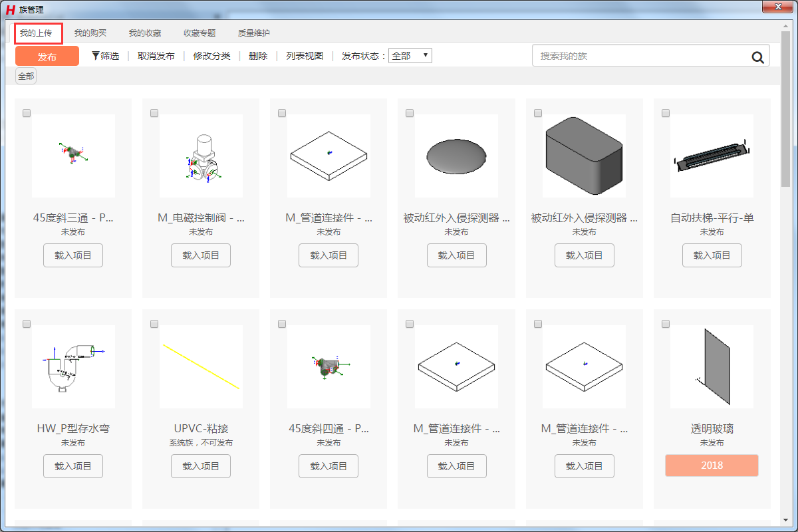The image size is (798, 532).
Task: Check the 被动红外入侵探测器 card with box thumbnail
Action: coord(537,113)
